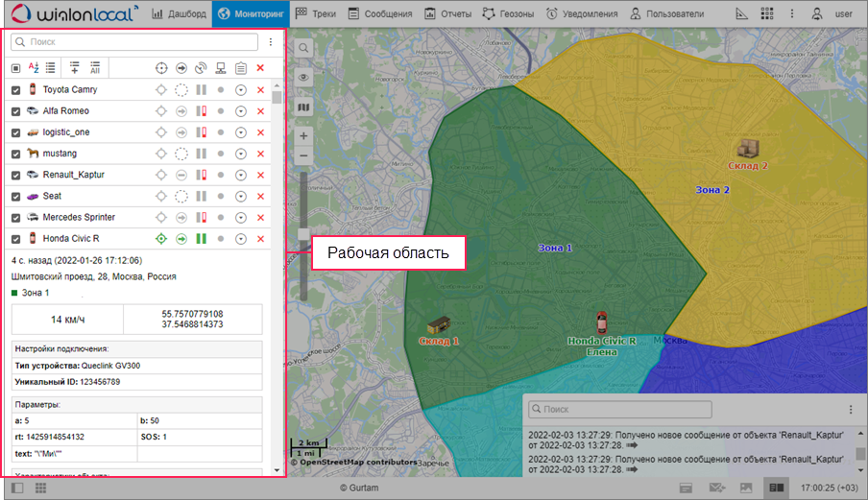Uncheck the Renault_Kaptur checkbox
868x500 pixels.
pos(16,176)
